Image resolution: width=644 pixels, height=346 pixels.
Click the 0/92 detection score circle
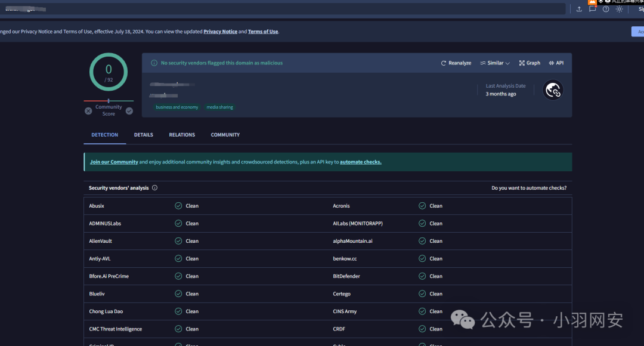109,72
